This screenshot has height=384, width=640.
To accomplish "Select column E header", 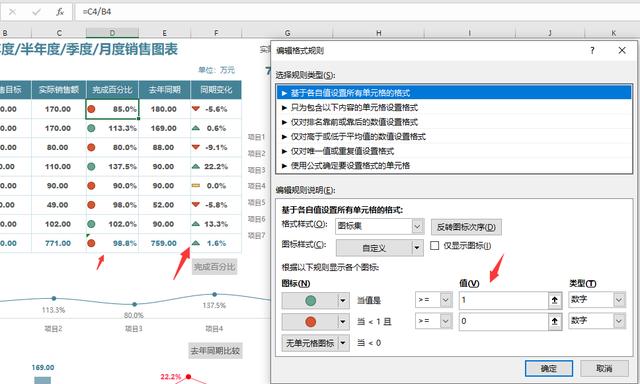I will tap(164, 33).
